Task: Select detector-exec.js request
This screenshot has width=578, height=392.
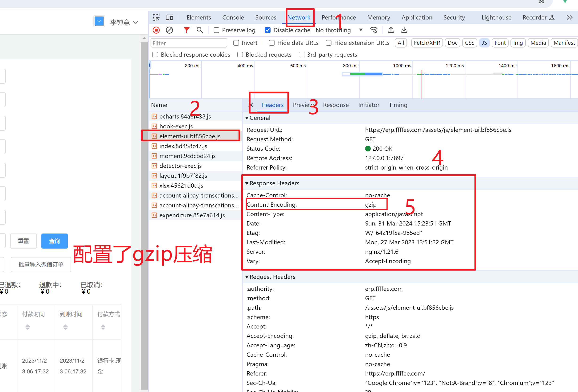Action: pyautogui.click(x=195, y=166)
